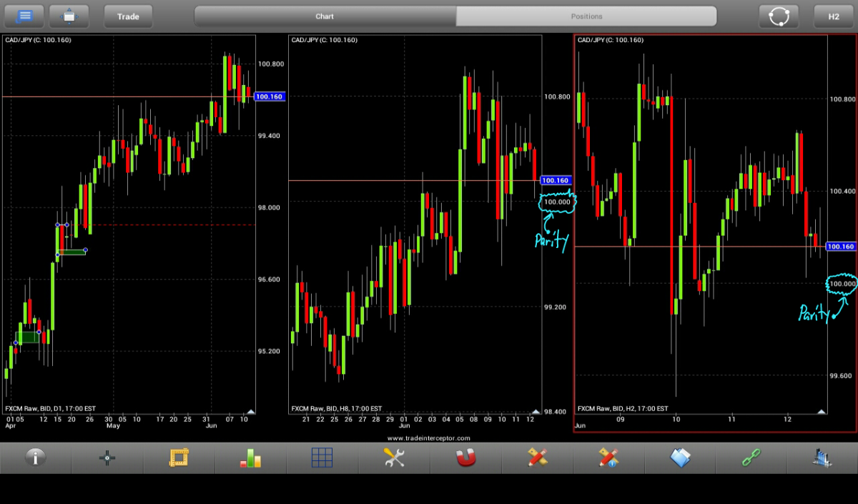Click the 98.400 axis label on H8 chart

(557, 412)
